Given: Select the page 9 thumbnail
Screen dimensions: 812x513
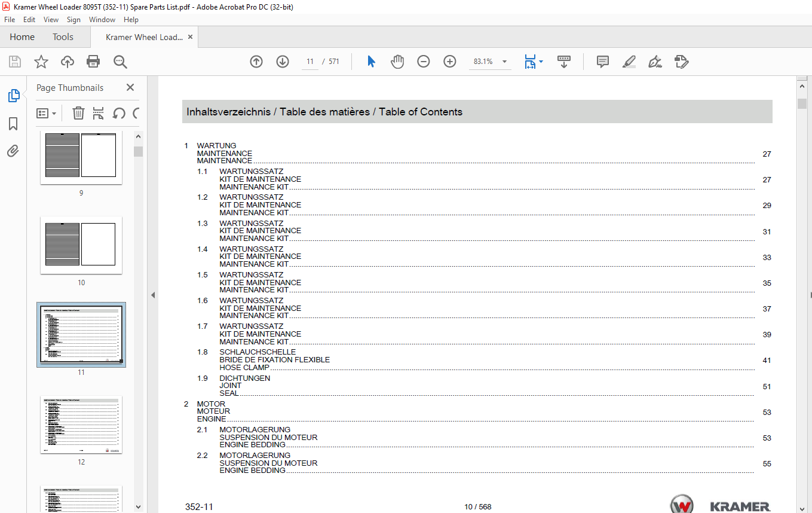Looking at the screenshot, I should tap(81, 158).
